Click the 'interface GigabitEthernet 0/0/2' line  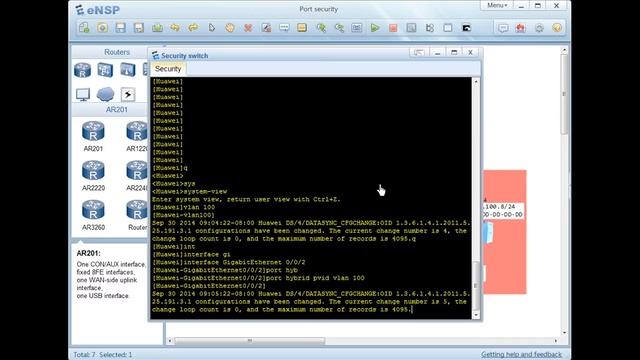229,262
